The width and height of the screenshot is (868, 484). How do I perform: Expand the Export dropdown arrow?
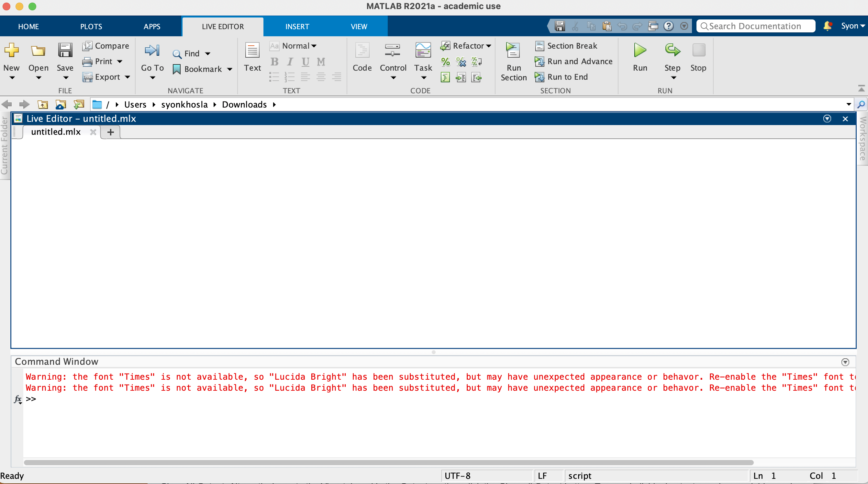tap(128, 77)
